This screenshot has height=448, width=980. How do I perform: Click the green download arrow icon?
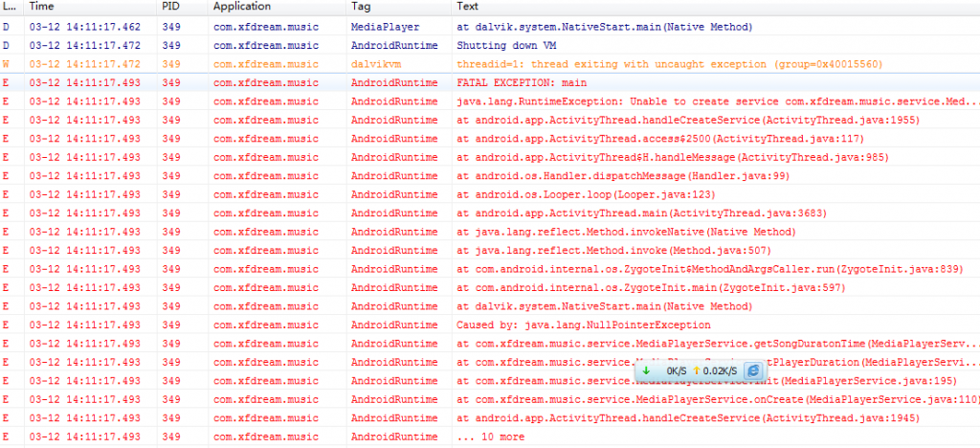pos(646,370)
